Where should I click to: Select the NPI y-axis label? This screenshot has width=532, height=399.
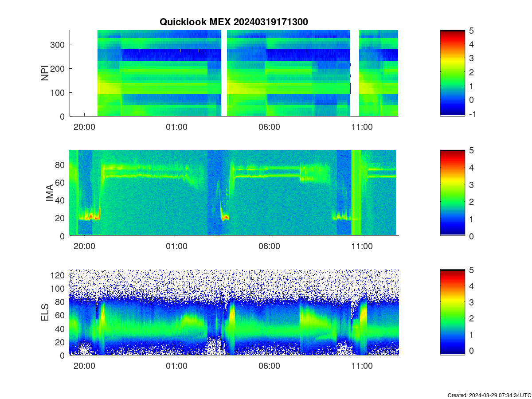pyautogui.click(x=45, y=73)
